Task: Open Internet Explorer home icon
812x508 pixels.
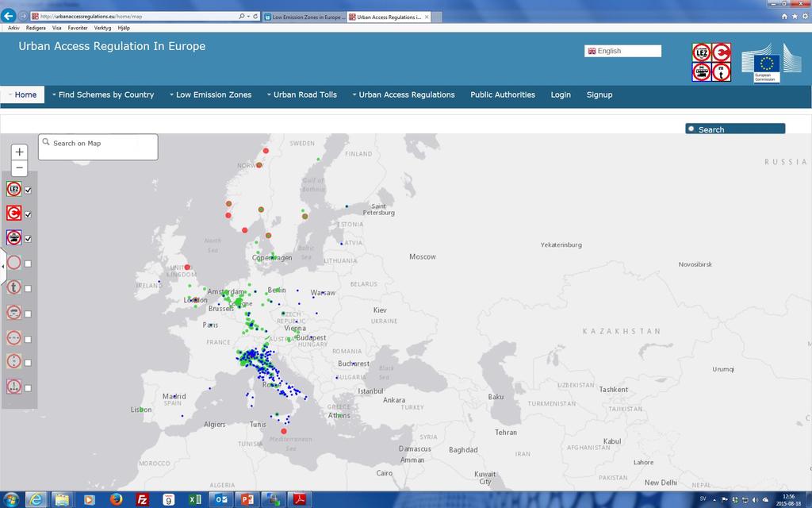Action: 784,17
